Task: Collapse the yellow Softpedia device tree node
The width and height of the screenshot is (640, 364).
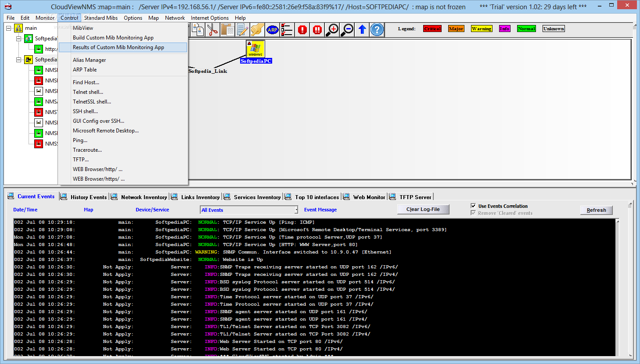Action: [19, 60]
